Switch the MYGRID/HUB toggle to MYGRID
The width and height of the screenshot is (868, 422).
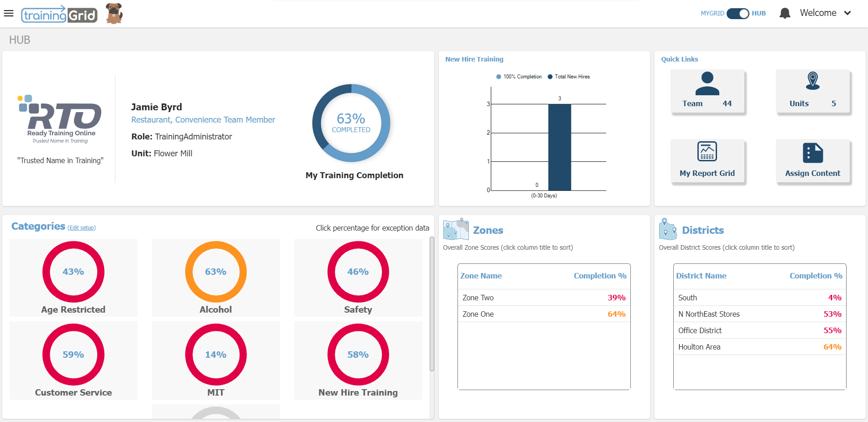click(x=738, y=13)
